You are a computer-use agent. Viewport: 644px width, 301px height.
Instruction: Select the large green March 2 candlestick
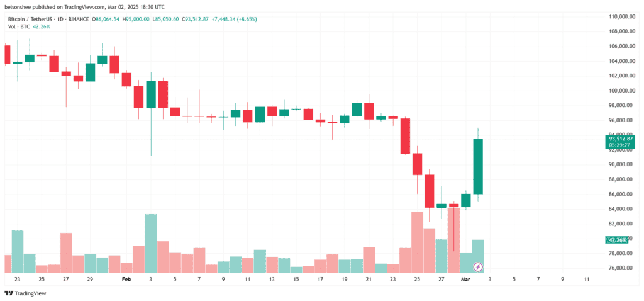tap(478, 166)
